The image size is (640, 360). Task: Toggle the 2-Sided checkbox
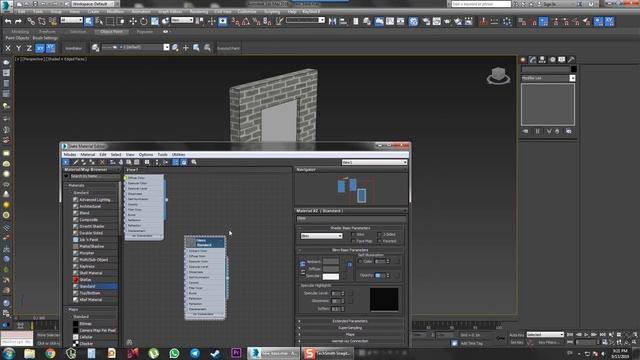point(379,234)
